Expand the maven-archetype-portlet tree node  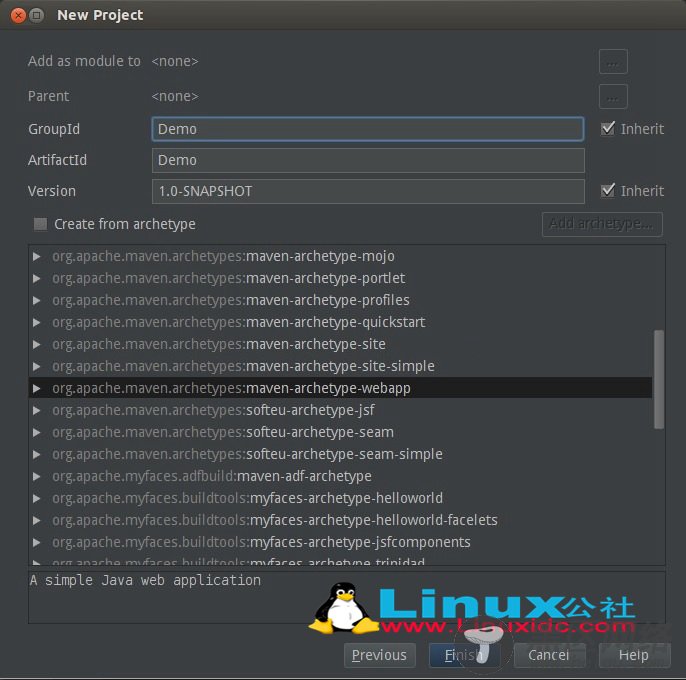[37, 278]
